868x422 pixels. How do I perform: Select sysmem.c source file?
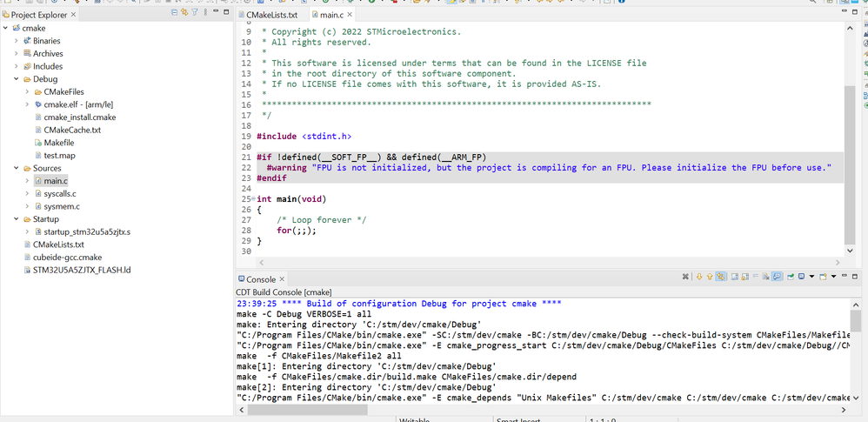[x=62, y=206]
